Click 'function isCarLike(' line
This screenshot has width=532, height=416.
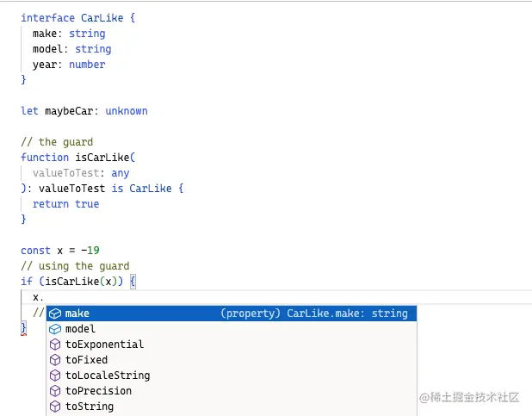pos(78,158)
